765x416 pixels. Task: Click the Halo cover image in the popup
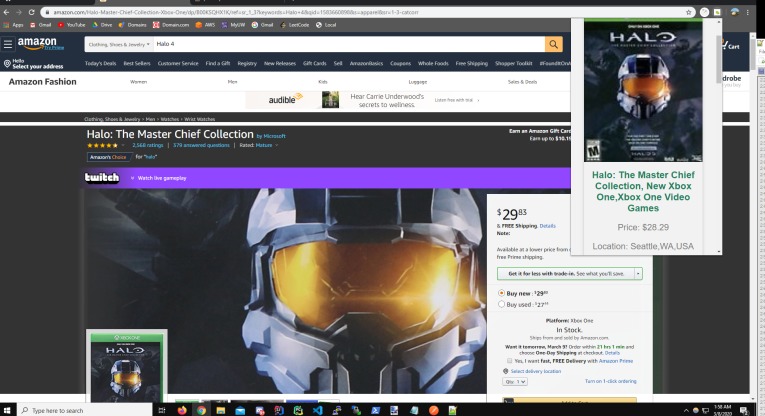(643, 91)
